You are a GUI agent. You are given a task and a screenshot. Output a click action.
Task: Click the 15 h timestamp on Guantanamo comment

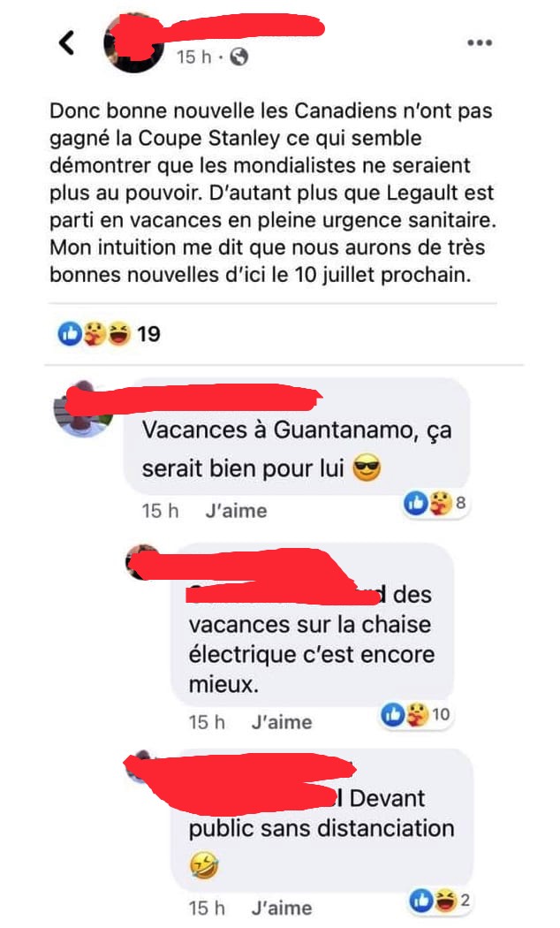click(x=160, y=511)
